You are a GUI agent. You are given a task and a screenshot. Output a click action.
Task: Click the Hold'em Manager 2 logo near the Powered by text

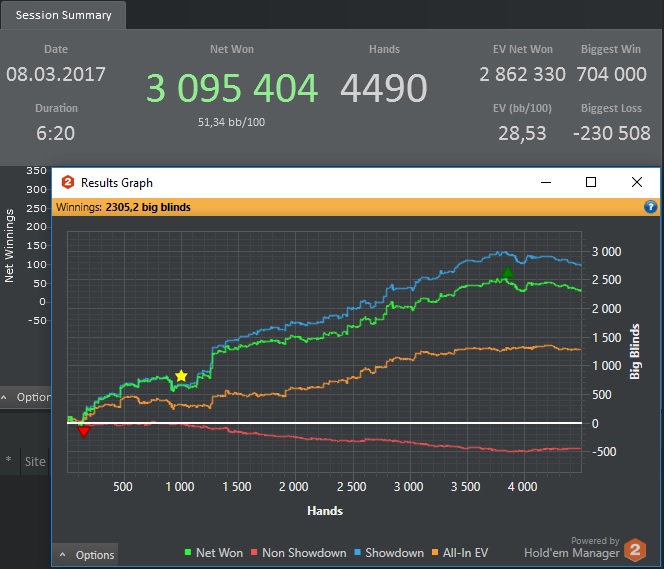coord(635,550)
